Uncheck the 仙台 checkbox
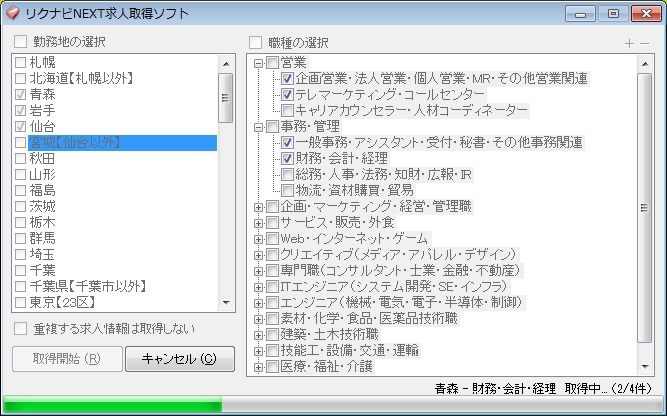 click(20, 126)
